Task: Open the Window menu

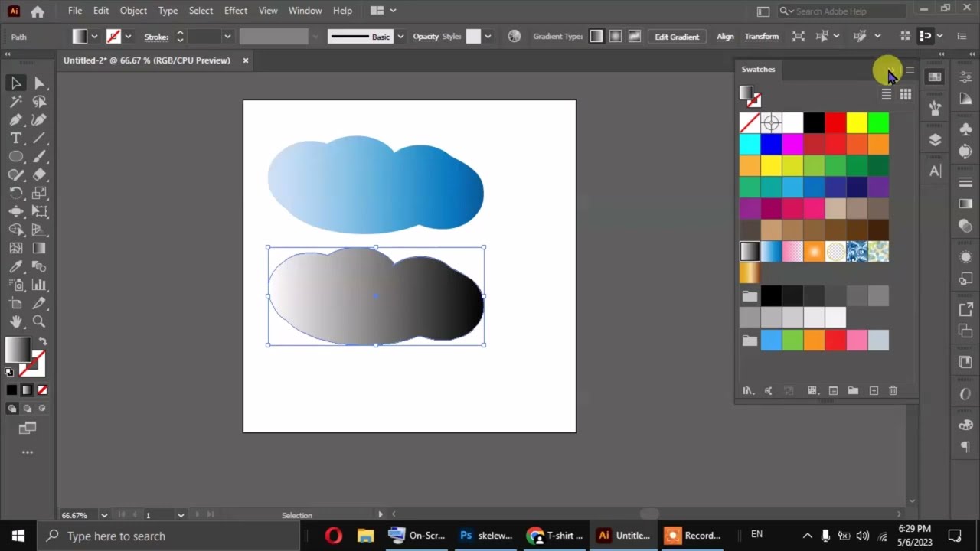Action: [x=305, y=11]
